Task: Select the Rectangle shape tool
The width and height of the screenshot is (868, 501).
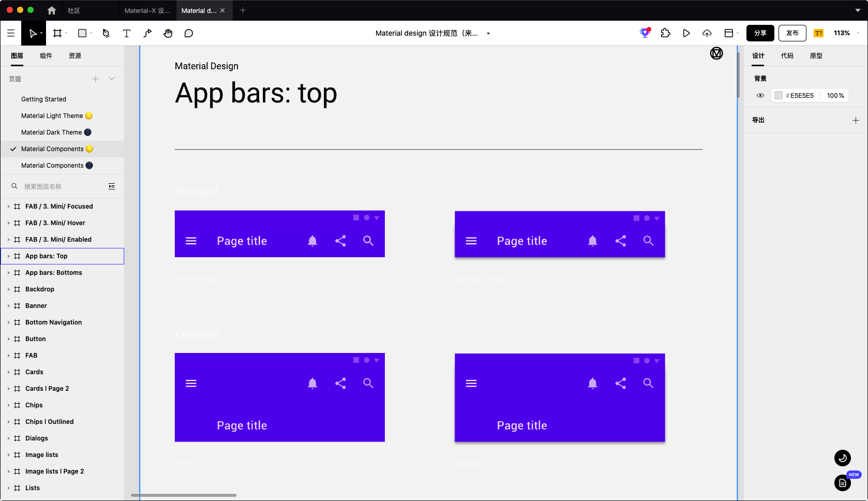Action: pyautogui.click(x=82, y=33)
